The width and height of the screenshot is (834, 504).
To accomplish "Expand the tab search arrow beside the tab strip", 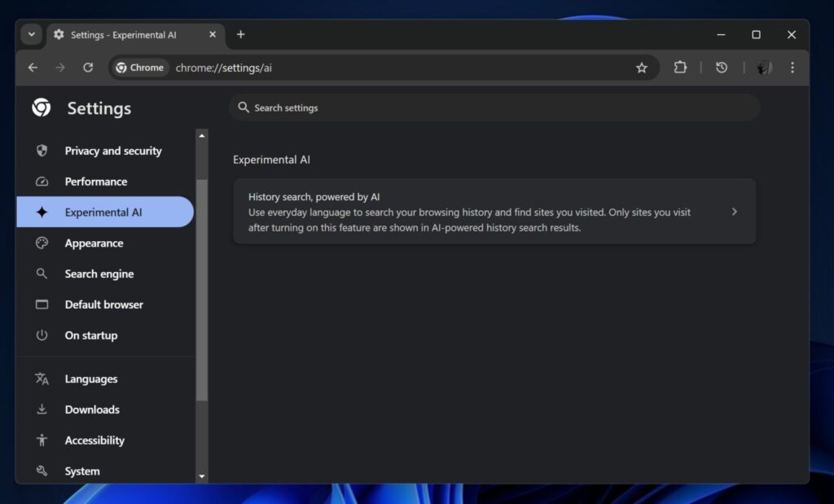I will pyautogui.click(x=31, y=34).
